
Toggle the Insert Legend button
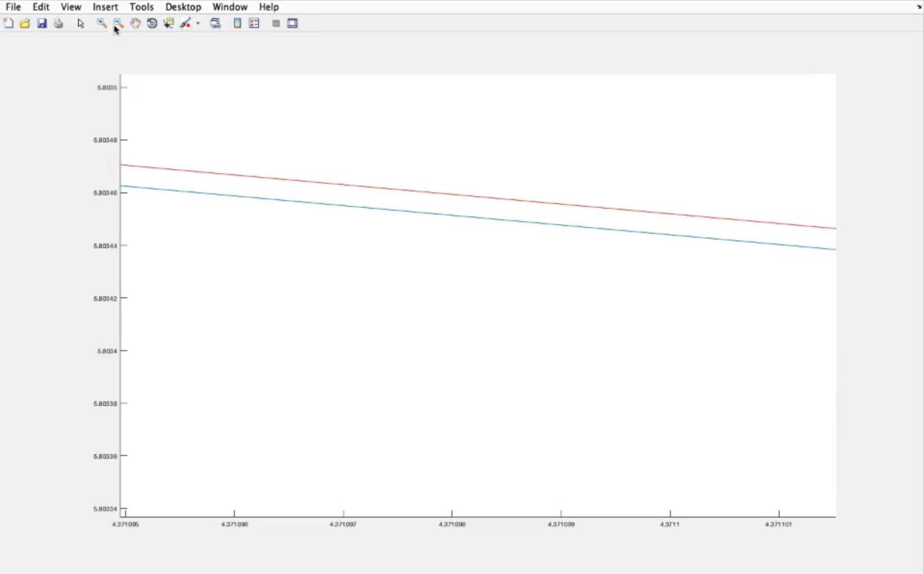tap(254, 23)
